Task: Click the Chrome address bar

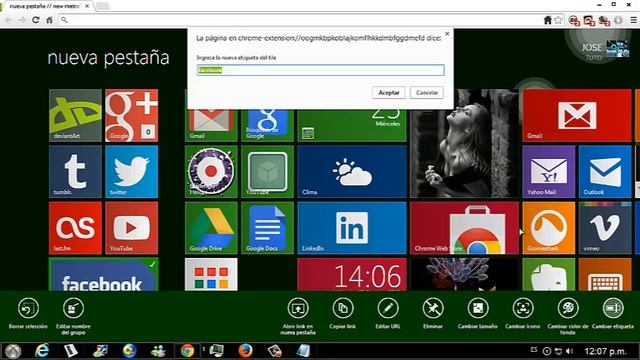Action: click(302, 20)
